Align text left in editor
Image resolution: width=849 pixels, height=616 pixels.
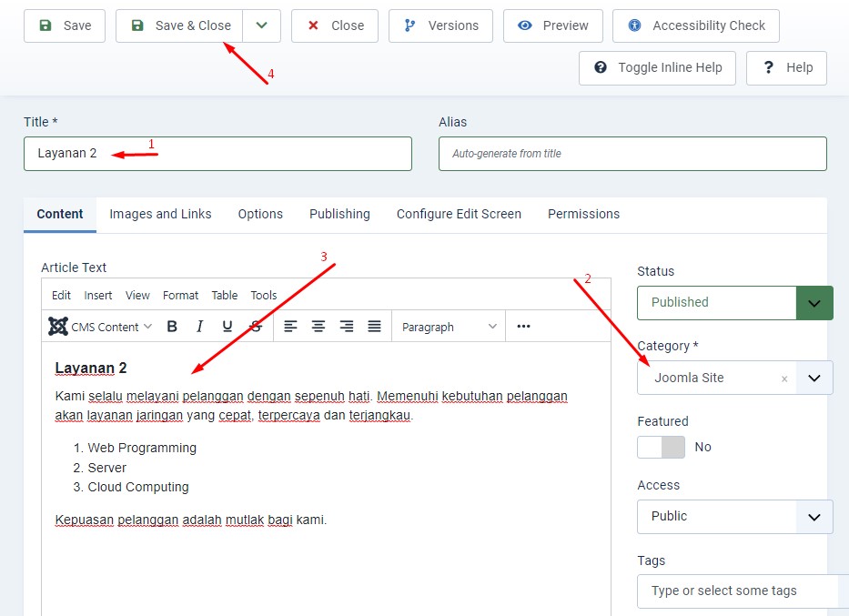[290, 327]
